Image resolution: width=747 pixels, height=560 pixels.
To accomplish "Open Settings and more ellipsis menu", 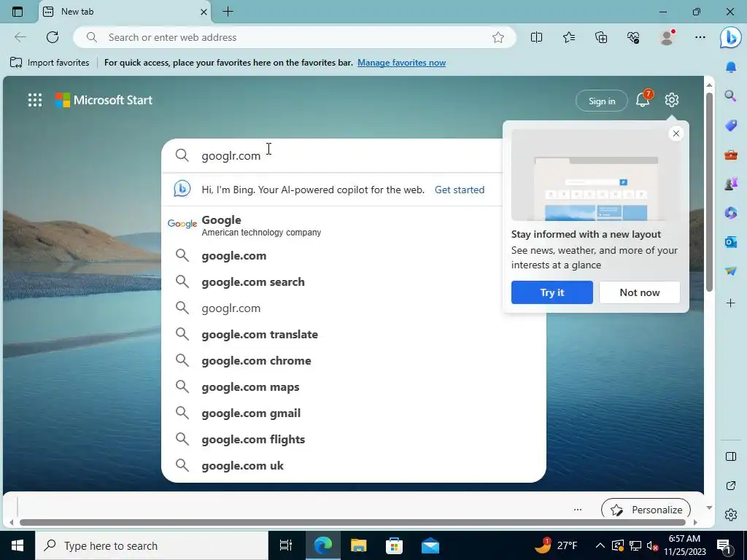I will (700, 37).
